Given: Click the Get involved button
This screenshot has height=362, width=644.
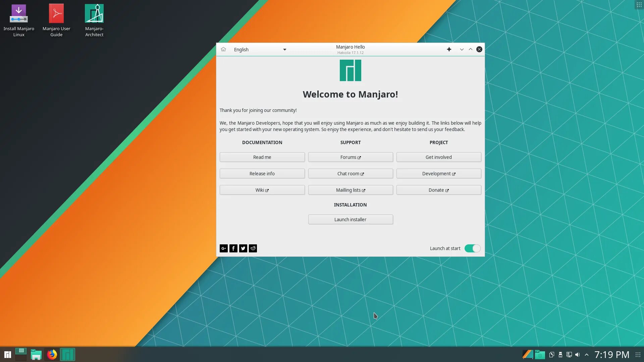Looking at the screenshot, I should coord(439,157).
